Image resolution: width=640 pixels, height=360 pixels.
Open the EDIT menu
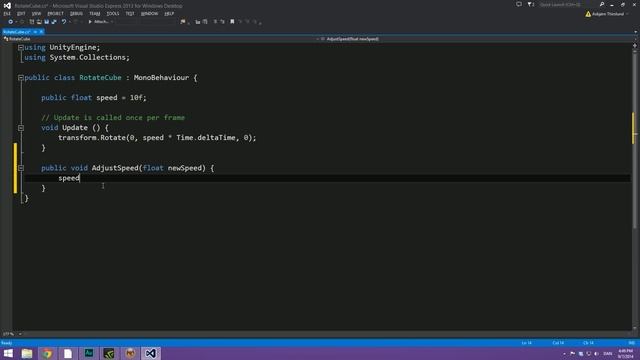[x=21, y=13]
